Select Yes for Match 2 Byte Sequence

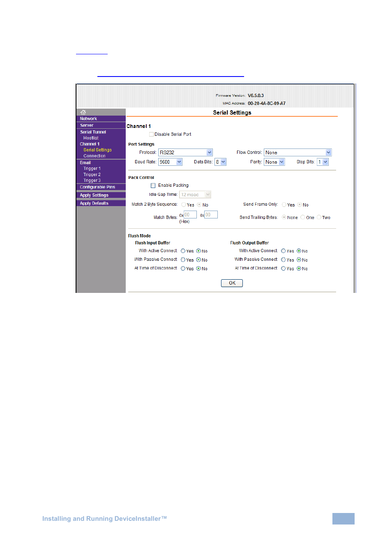(x=183, y=204)
